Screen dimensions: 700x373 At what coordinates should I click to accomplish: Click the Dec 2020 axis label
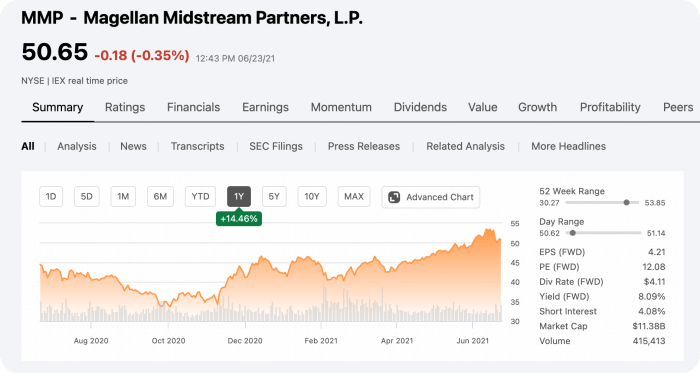[245, 341]
